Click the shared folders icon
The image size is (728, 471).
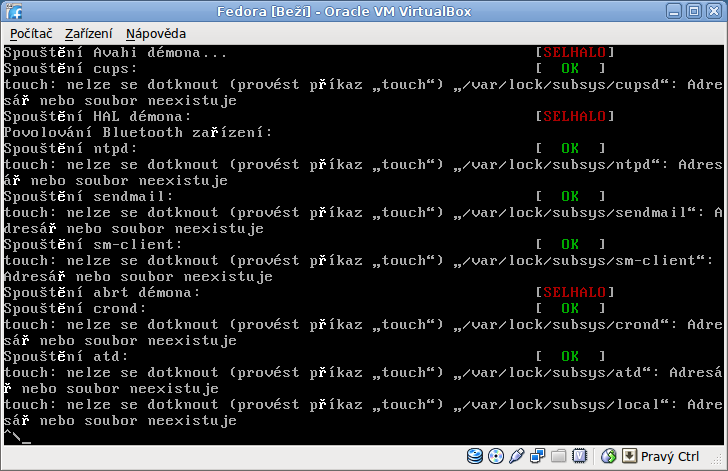pyautogui.click(x=559, y=456)
